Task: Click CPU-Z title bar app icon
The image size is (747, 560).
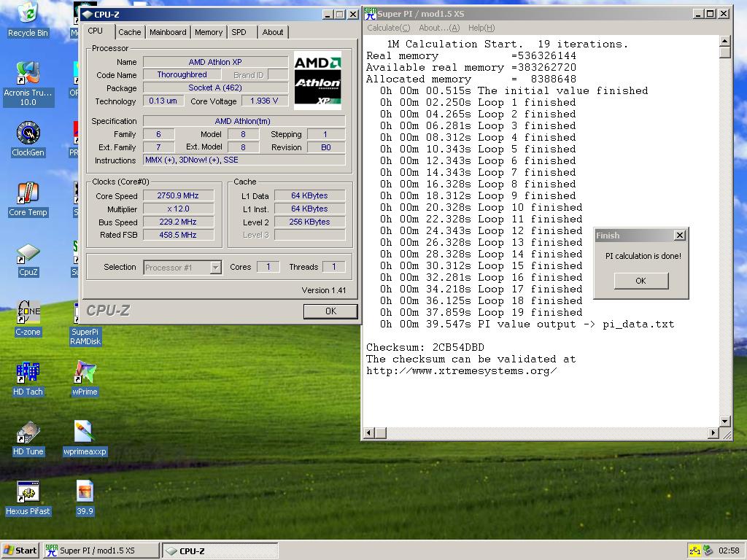Action: [88, 15]
